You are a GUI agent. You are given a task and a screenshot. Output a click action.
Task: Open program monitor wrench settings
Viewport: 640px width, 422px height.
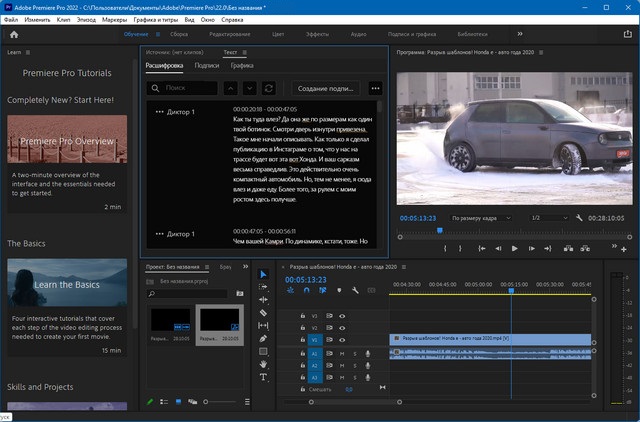(579, 217)
